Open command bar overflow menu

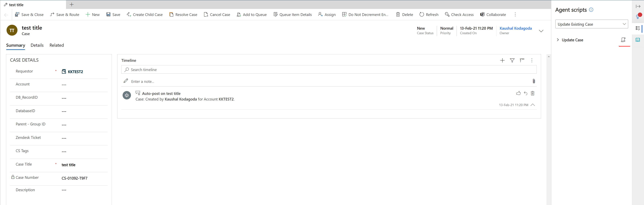pyautogui.click(x=515, y=15)
